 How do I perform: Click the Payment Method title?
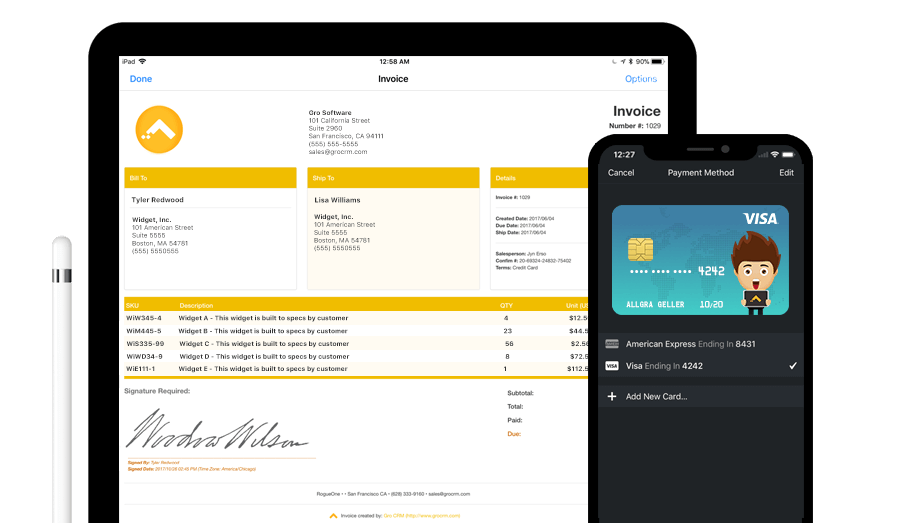point(700,172)
